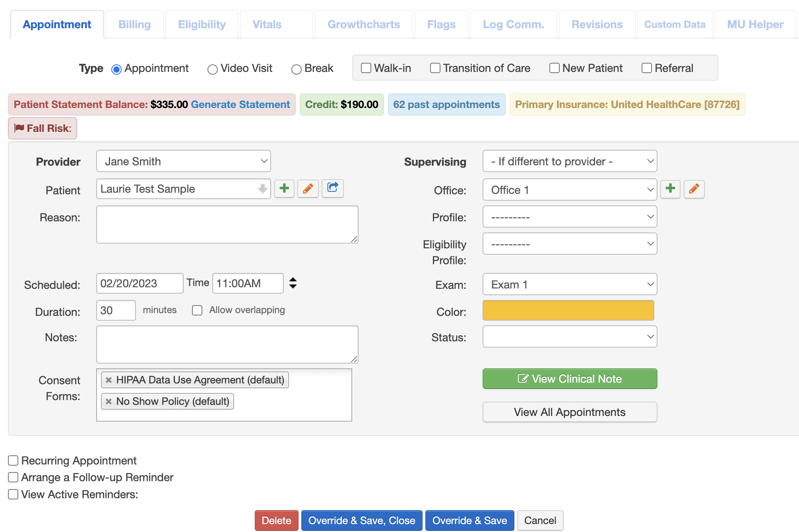Open the Profile dropdown
Image resolution: width=799 pixels, height=532 pixels.
[570, 217]
